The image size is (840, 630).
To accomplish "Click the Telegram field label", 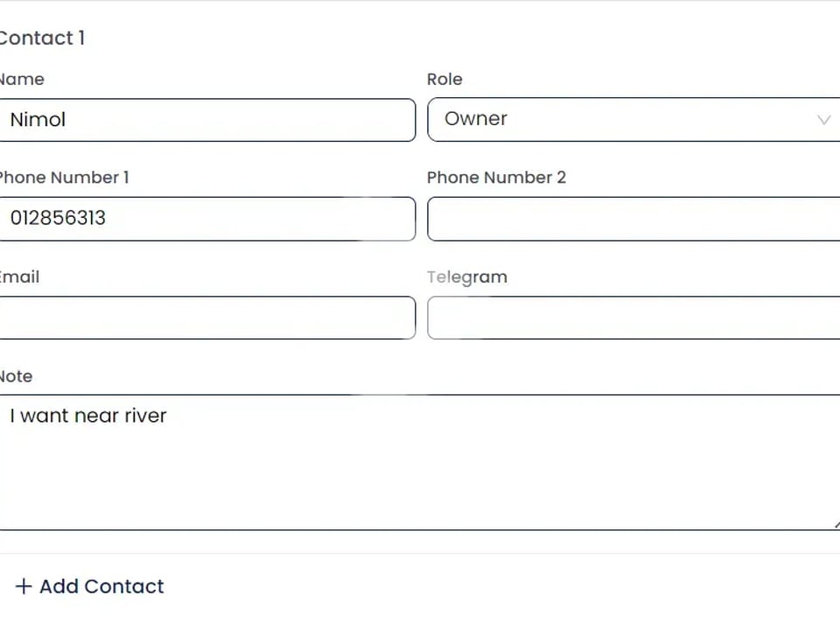I will click(x=467, y=277).
